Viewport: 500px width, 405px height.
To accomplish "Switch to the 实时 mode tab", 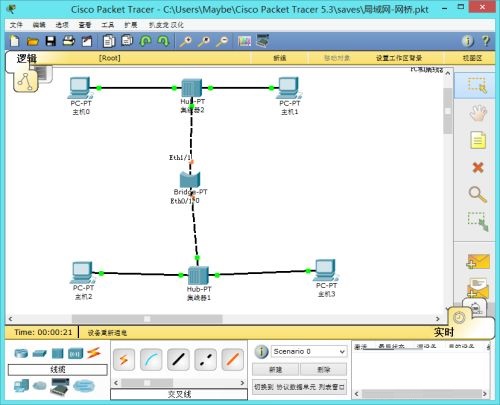I will pos(444,332).
